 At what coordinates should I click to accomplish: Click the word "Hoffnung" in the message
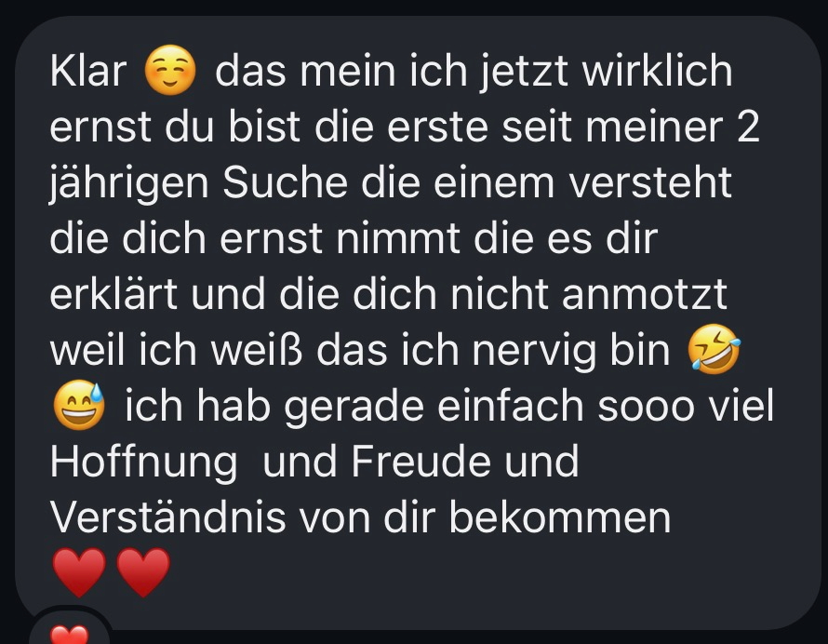click(x=143, y=463)
